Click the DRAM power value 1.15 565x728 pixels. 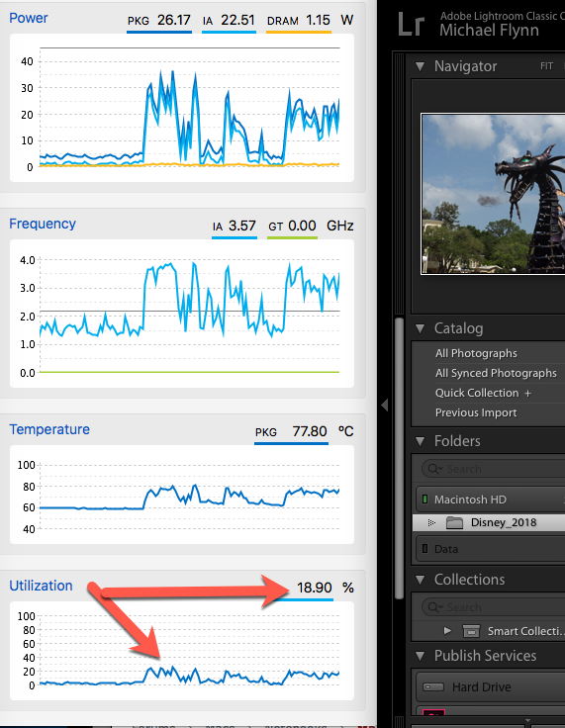click(318, 21)
